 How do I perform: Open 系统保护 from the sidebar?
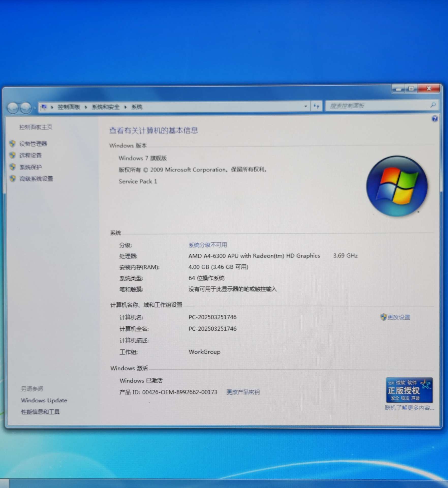click(x=30, y=167)
